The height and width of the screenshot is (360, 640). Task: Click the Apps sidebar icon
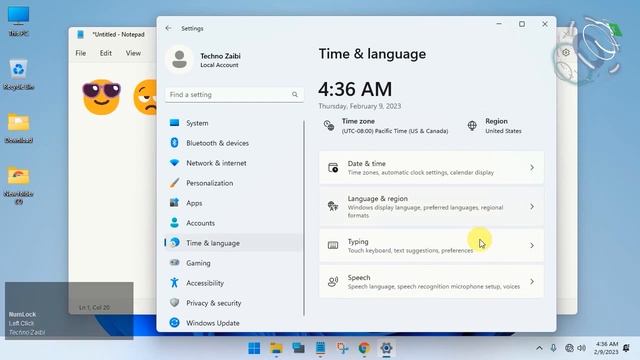174,202
